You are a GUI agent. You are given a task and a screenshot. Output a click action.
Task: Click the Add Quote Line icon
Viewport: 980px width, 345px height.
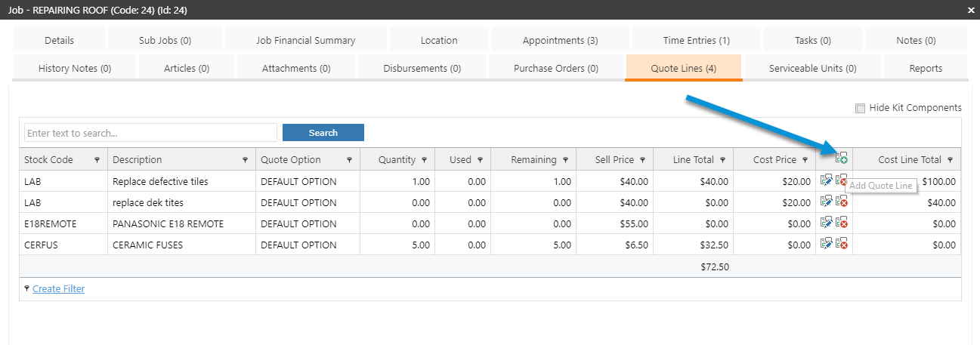click(x=841, y=158)
